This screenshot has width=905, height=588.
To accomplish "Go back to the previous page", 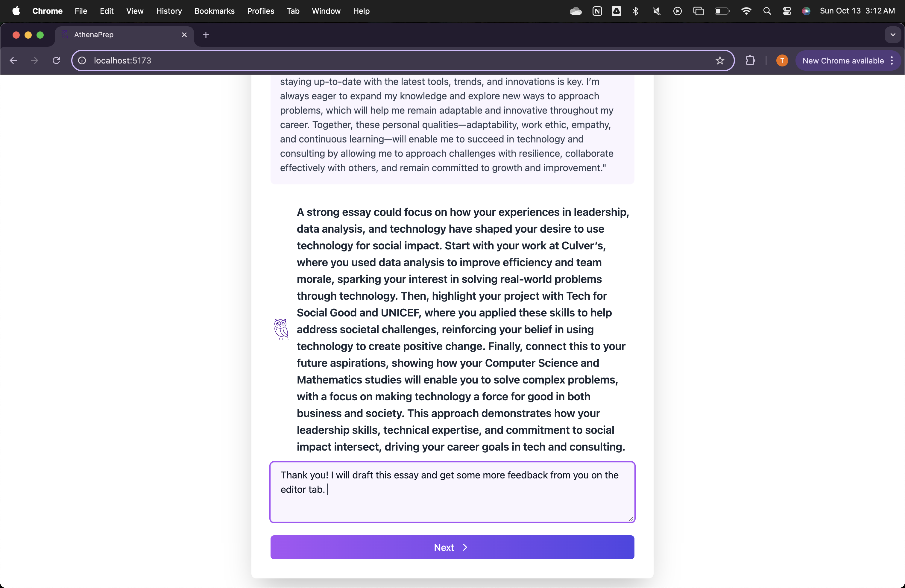I will [13, 60].
